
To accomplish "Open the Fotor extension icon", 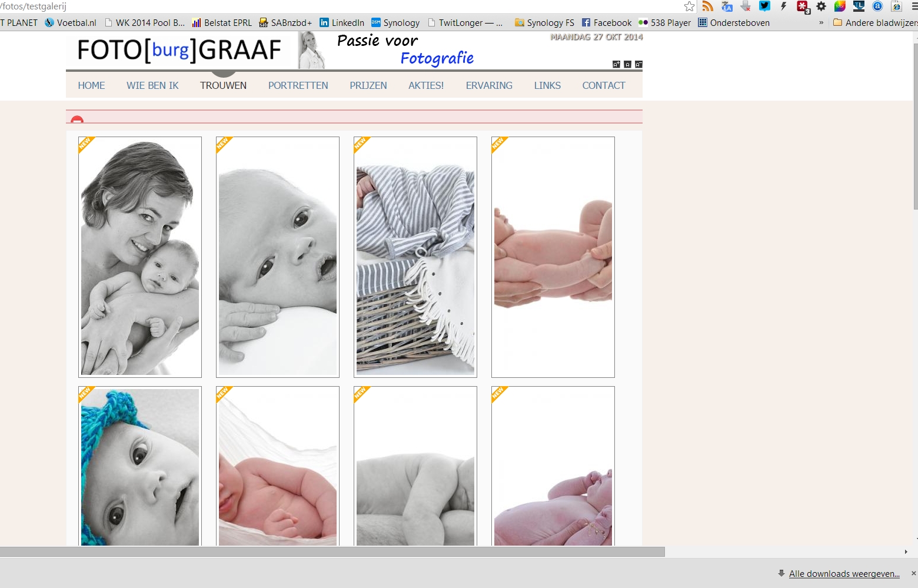I will tap(840, 6).
